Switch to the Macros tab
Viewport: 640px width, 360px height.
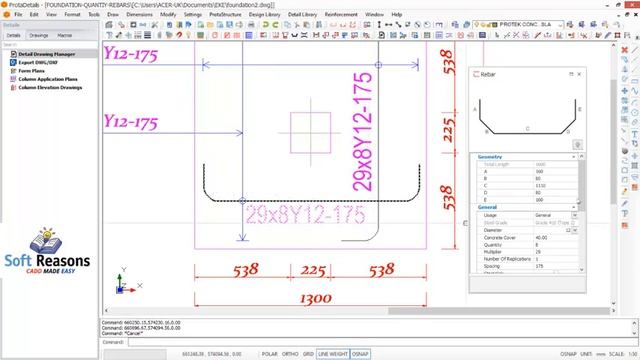coord(64,36)
